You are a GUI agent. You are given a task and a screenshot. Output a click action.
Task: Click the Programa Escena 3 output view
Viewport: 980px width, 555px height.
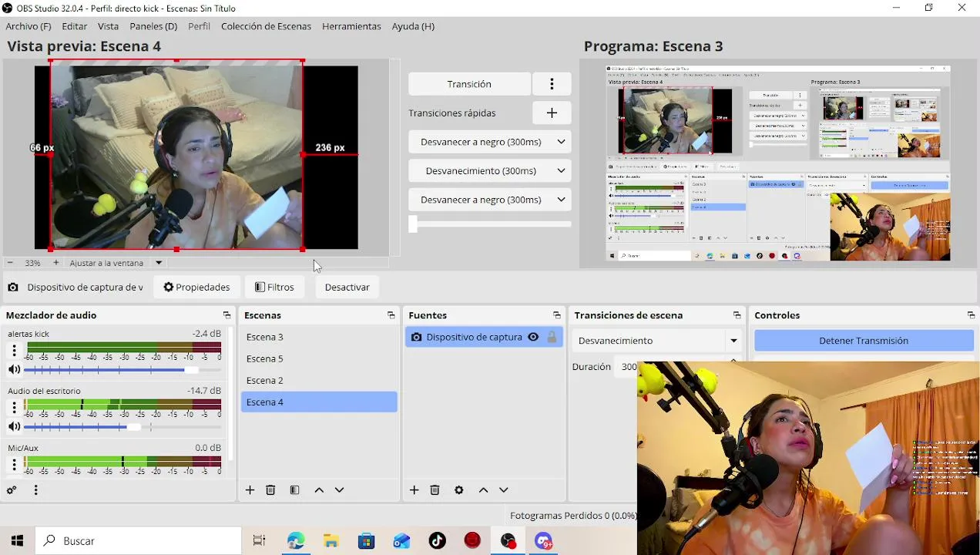pyautogui.click(x=778, y=163)
